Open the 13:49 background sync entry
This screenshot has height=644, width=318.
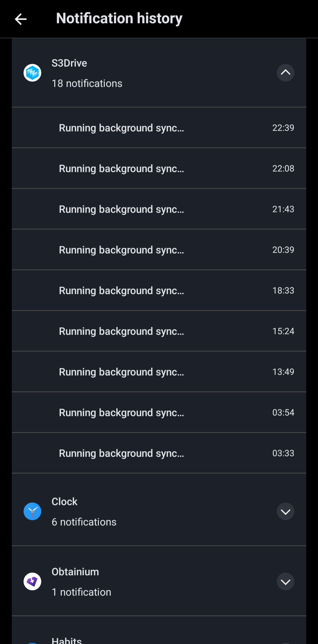[159, 372]
